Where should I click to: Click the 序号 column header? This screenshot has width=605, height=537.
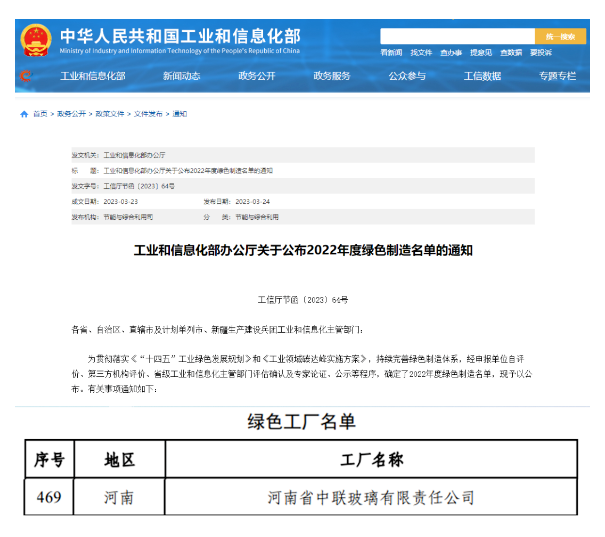pyautogui.click(x=49, y=459)
